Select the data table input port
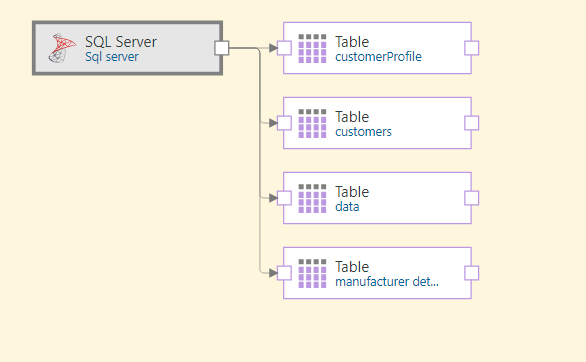Image resolution: width=586 pixels, height=362 pixels. [x=284, y=198]
